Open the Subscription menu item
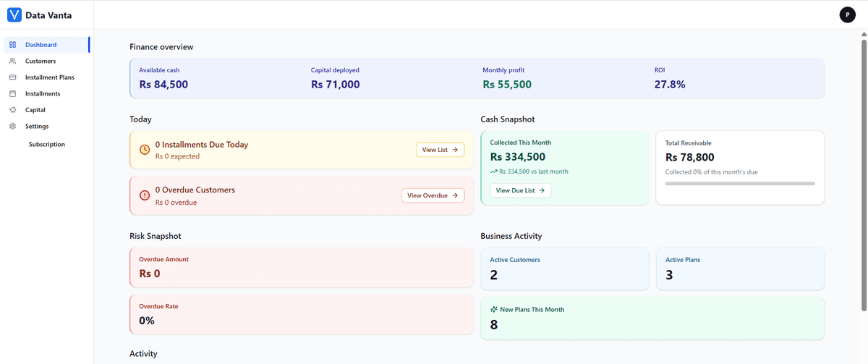 46,145
